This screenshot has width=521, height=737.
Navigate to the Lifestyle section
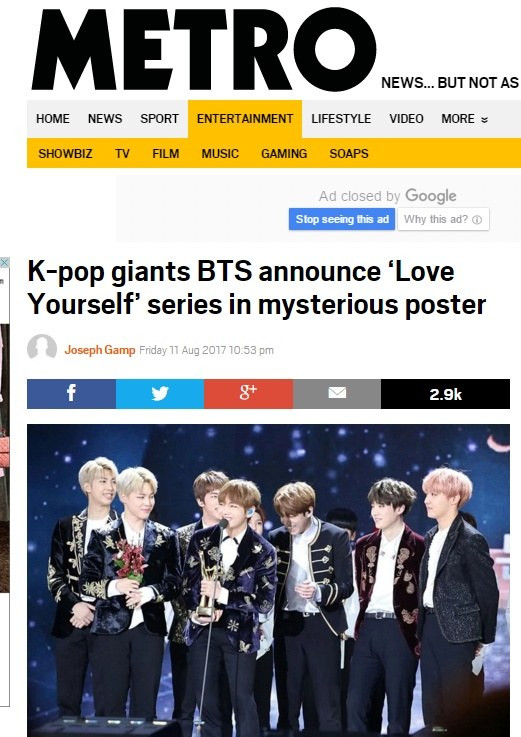[x=341, y=119]
